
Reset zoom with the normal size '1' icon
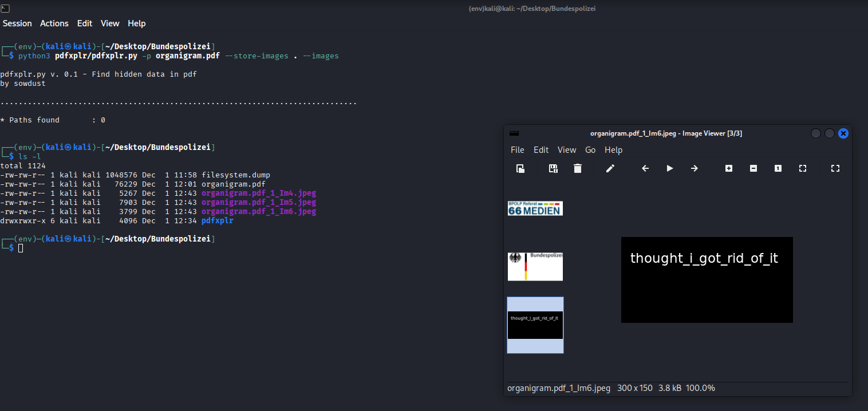[x=778, y=168]
